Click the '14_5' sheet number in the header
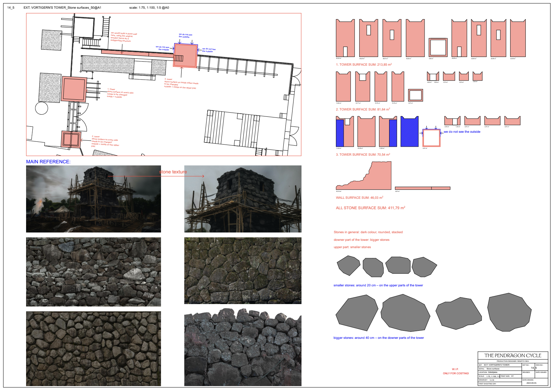Viewport: 555px width, 392px height. pyautogui.click(x=11, y=7)
